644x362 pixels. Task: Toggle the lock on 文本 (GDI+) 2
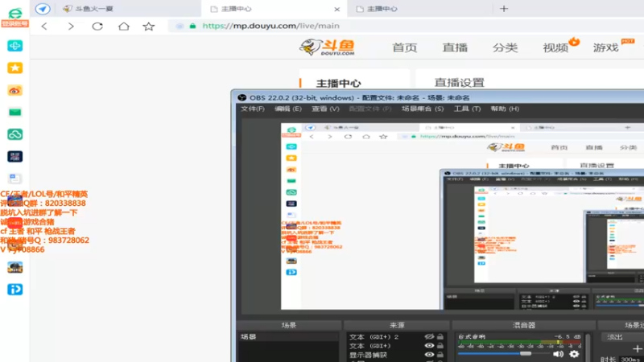[x=440, y=336]
